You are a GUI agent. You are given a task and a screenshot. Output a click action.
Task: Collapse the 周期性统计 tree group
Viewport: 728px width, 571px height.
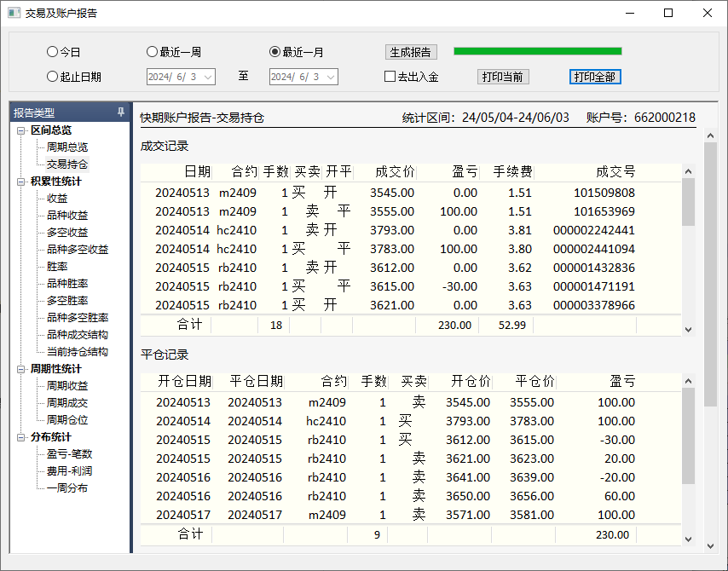pyautogui.click(x=21, y=369)
